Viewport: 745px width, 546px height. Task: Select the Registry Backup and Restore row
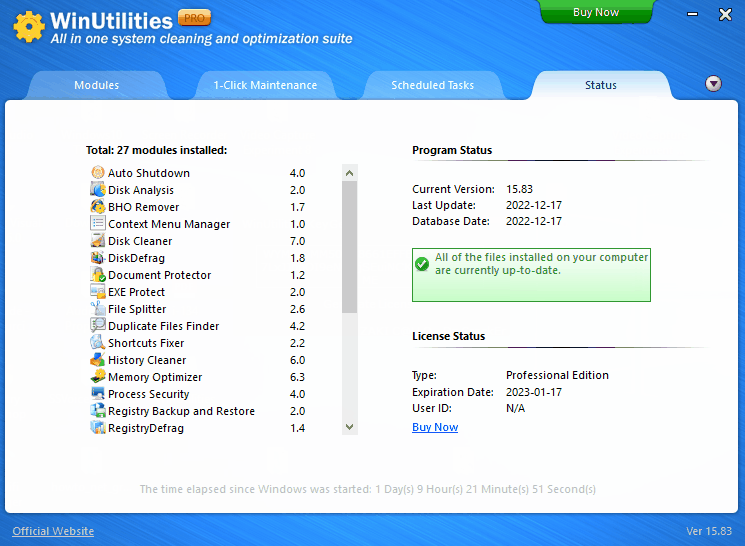[x=199, y=411]
